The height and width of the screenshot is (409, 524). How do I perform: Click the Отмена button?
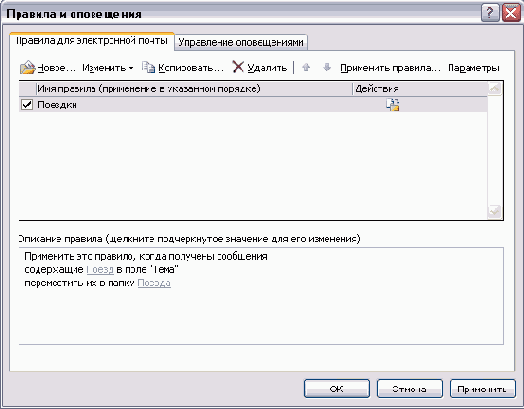pos(410,389)
